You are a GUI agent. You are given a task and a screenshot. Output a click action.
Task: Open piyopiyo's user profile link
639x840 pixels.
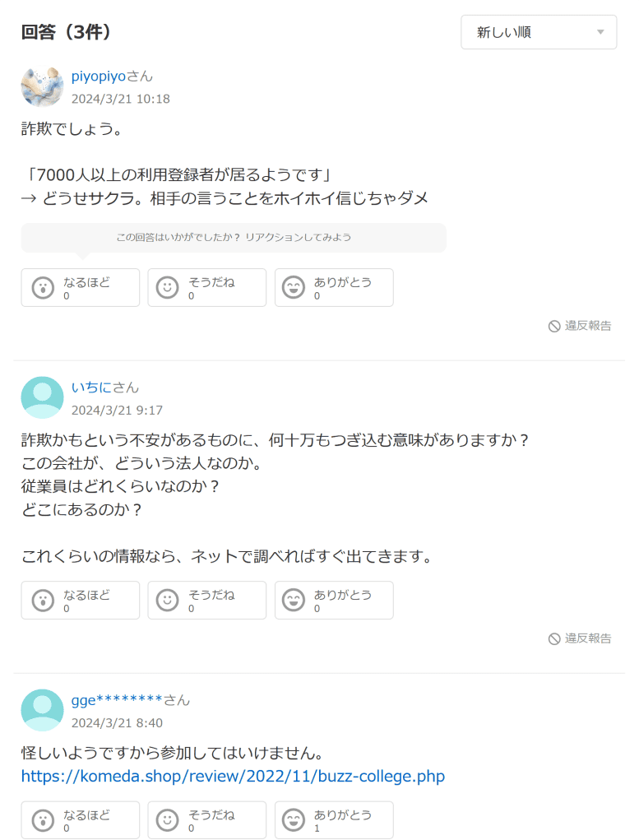[x=99, y=77]
